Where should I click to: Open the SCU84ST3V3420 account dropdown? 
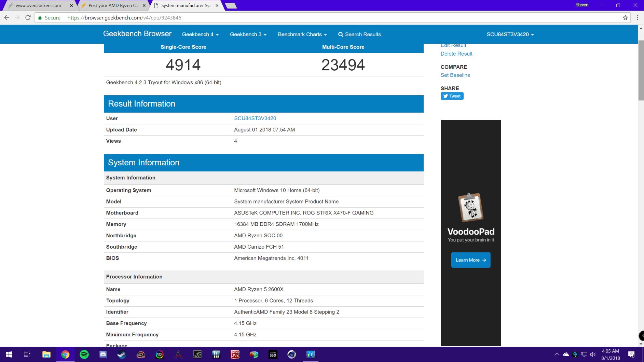pyautogui.click(x=510, y=34)
